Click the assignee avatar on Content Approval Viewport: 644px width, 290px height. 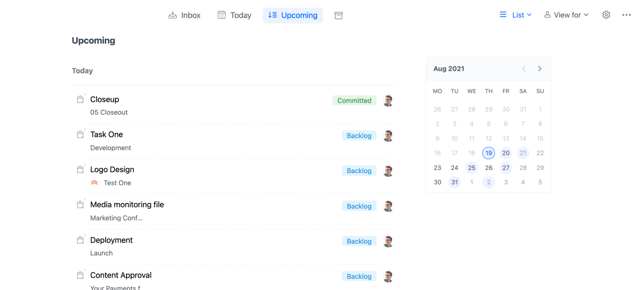pyautogui.click(x=388, y=276)
